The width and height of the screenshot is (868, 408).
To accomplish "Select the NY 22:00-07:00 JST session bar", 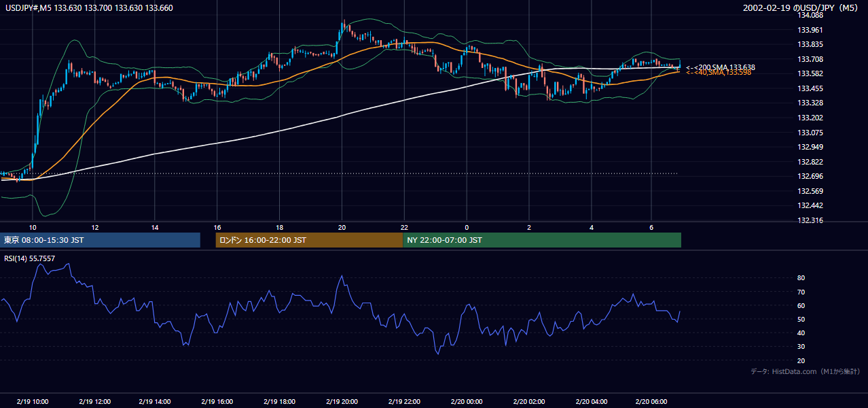I will pos(542,240).
